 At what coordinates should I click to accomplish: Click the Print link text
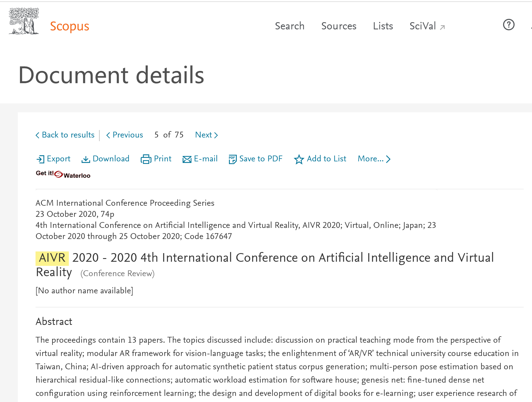(163, 159)
